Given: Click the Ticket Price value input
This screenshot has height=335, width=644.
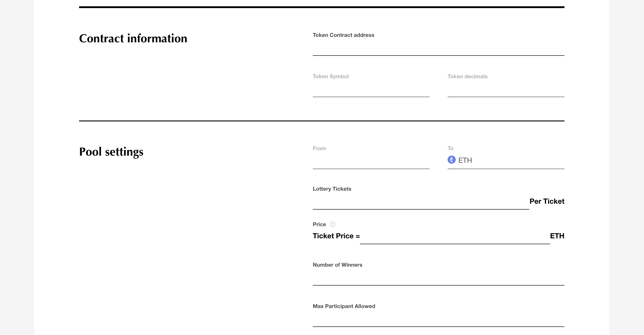Looking at the screenshot, I should [455, 237].
